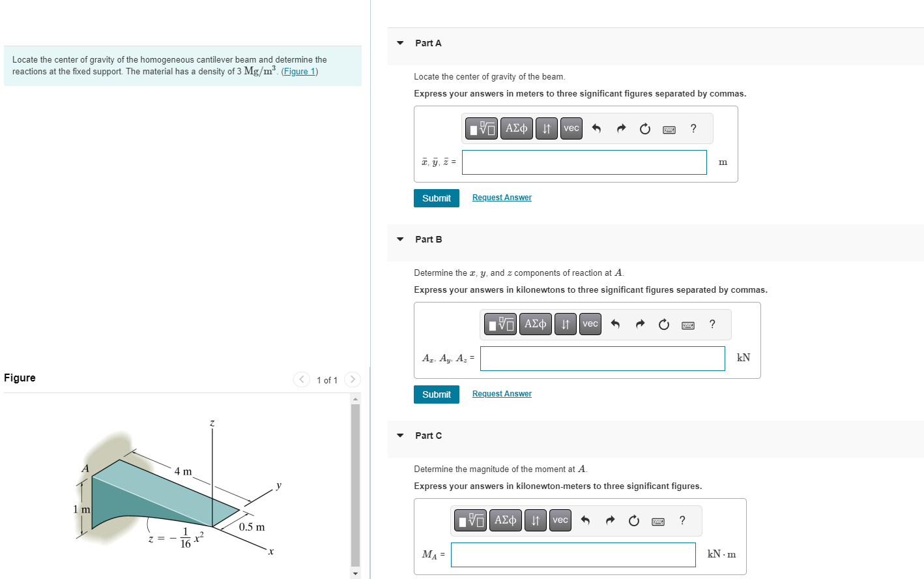Collapse the Part C section
924x579 pixels.
coord(399,435)
